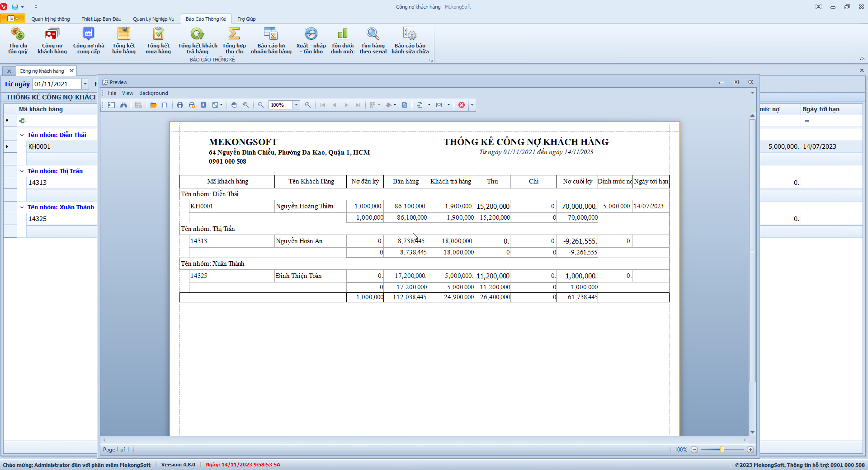Click the Tổng hợp thu chi button
Screen dimensions: 868x470
(x=234, y=41)
